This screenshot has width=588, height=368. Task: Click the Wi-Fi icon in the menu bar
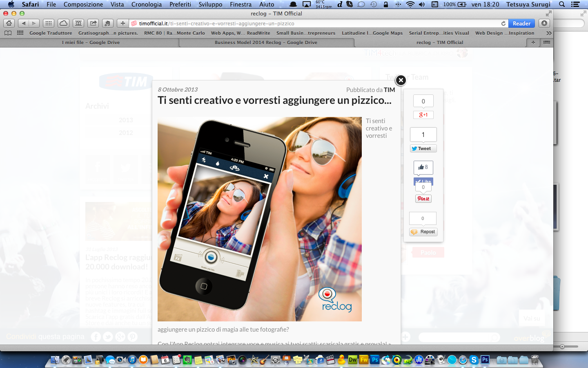411,4
